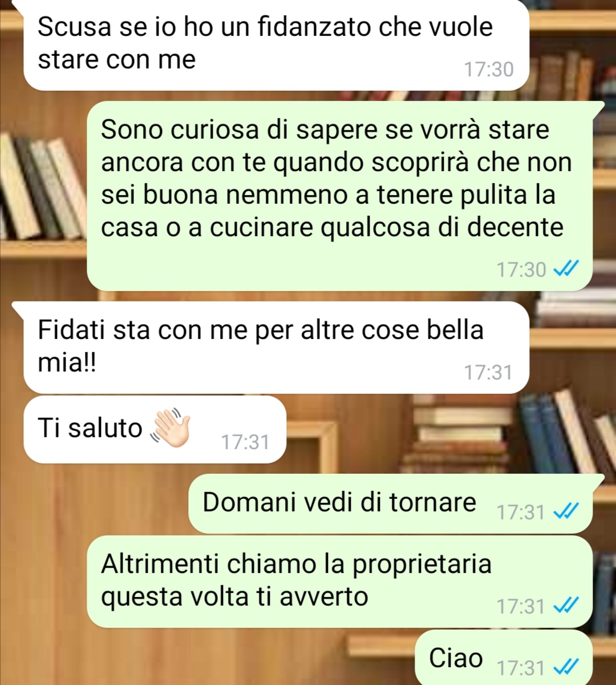Tap the read checkmarks on the "Ciao" message
This screenshot has height=685, width=616.
[566, 666]
